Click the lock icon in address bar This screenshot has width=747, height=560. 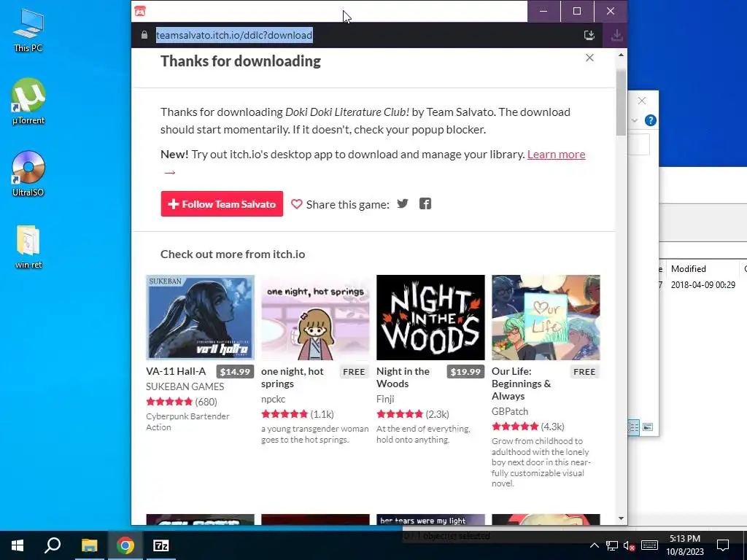click(144, 35)
